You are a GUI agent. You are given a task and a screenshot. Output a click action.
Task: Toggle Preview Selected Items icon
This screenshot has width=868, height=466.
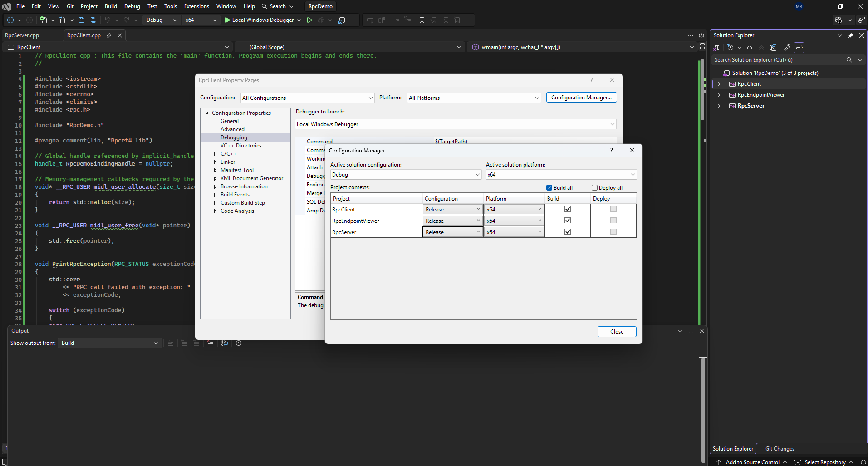point(799,48)
